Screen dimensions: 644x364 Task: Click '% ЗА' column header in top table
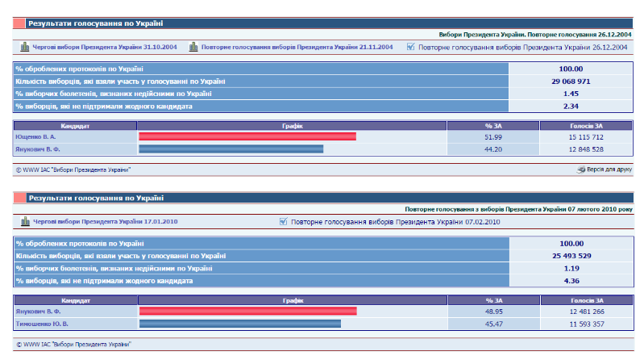(x=493, y=126)
